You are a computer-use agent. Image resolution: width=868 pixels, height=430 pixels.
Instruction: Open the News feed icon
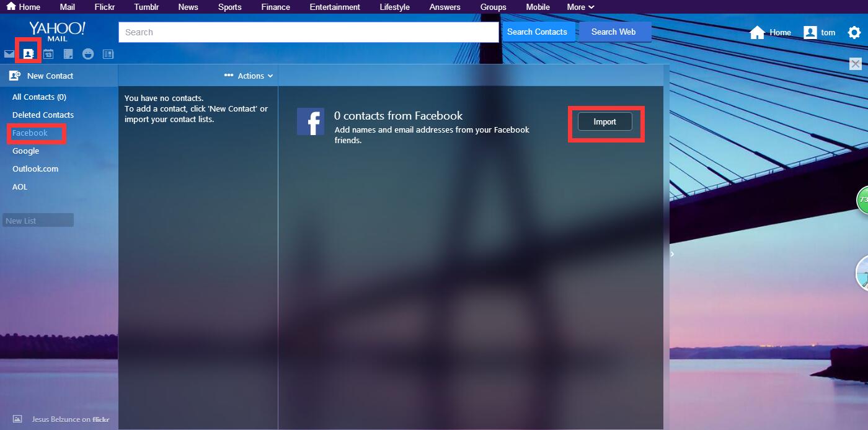(108, 54)
